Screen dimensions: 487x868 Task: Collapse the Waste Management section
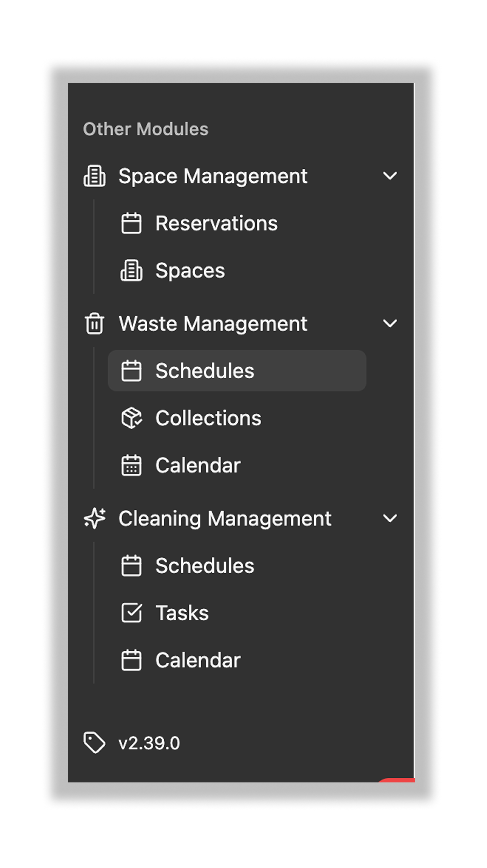pyautogui.click(x=391, y=323)
